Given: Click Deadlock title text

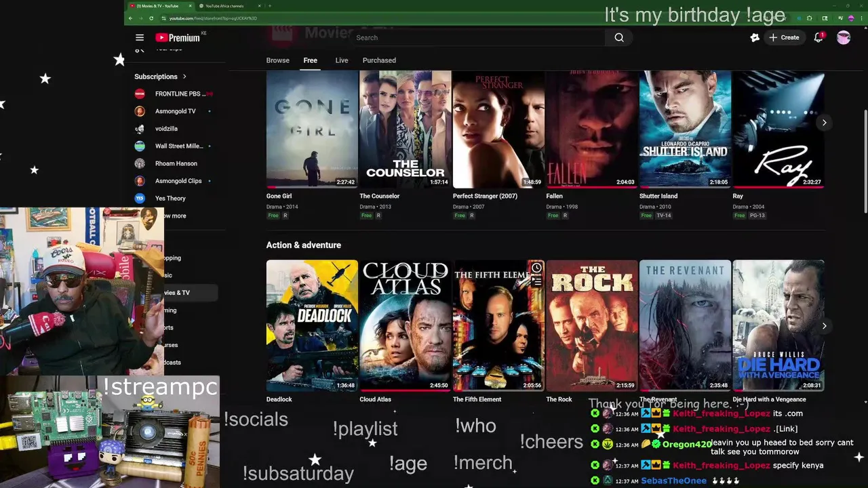Looking at the screenshot, I should (279, 399).
